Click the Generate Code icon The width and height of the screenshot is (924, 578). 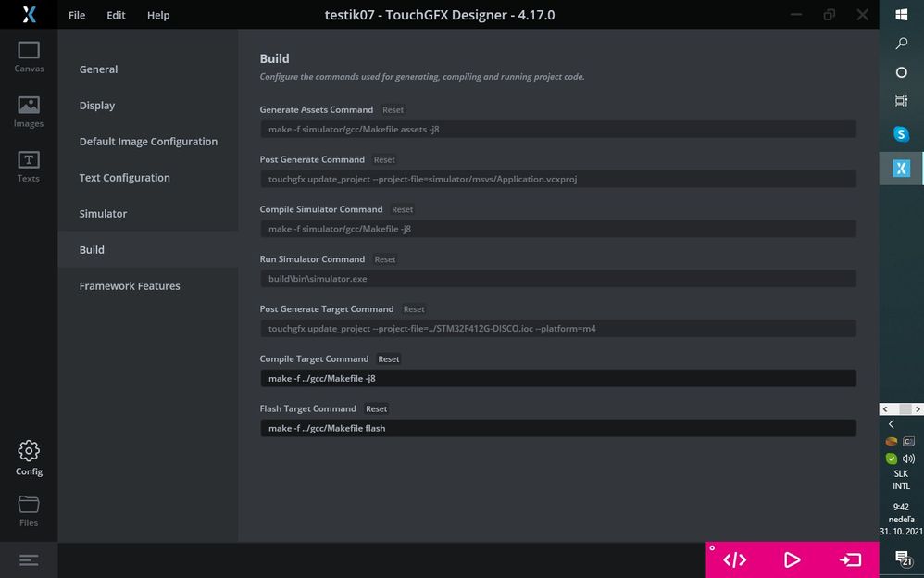click(734, 559)
